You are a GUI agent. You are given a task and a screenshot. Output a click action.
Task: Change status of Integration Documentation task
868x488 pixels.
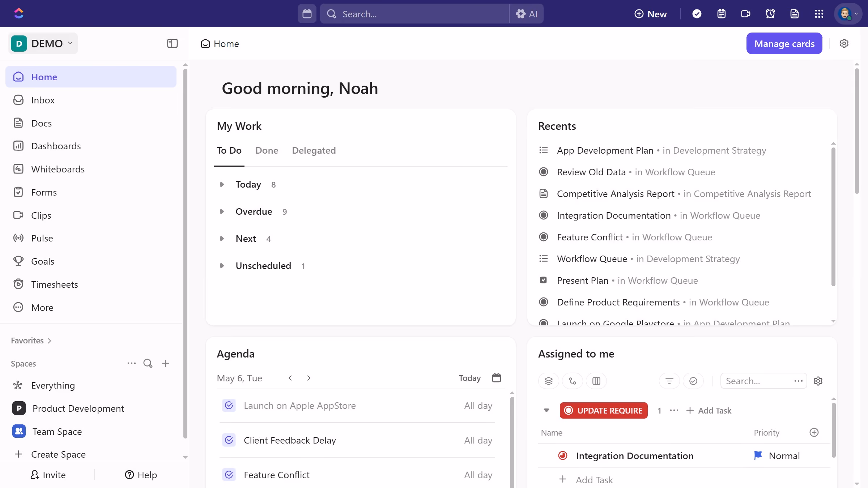click(562, 455)
